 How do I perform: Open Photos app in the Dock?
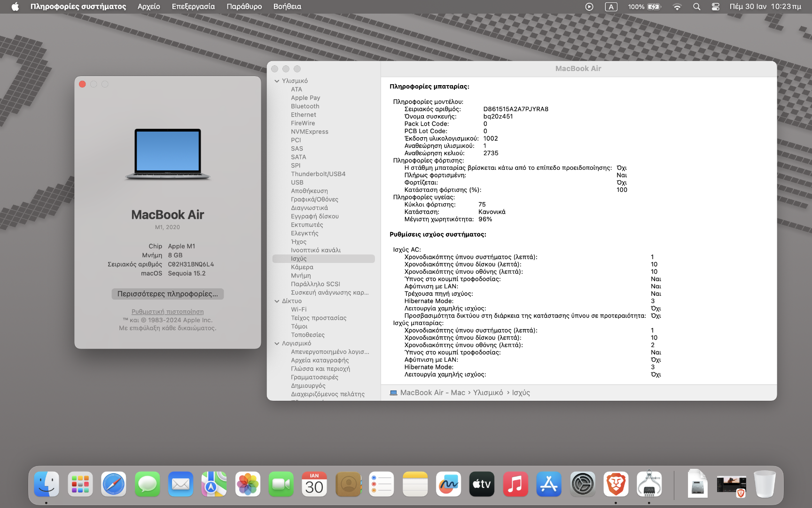pyautogui.click(x=248, y=484)
